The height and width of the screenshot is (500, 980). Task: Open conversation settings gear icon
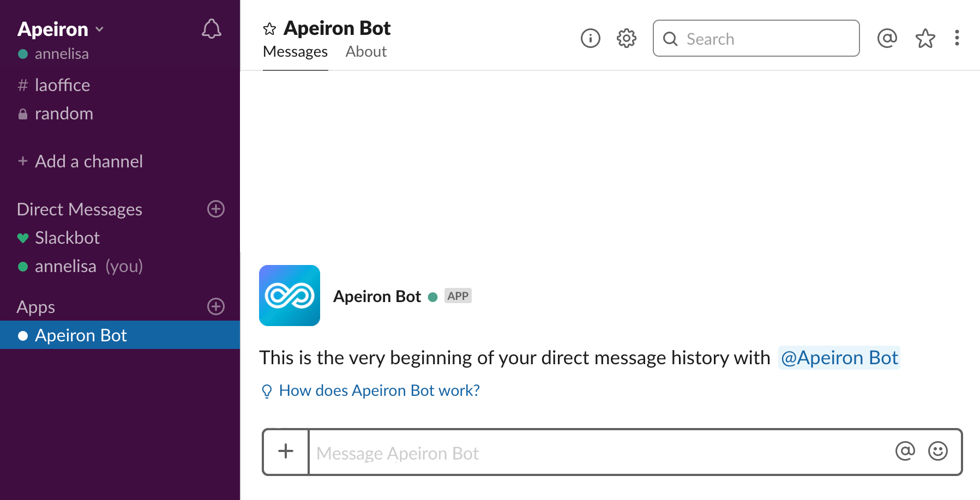coord(627,38)
